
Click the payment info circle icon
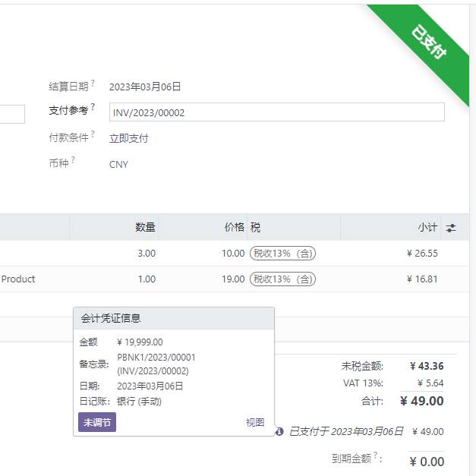[x=279, y=431]
